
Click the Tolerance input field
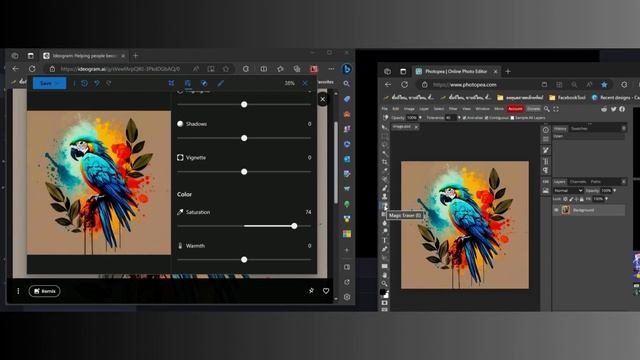click(x=450, y=118)
